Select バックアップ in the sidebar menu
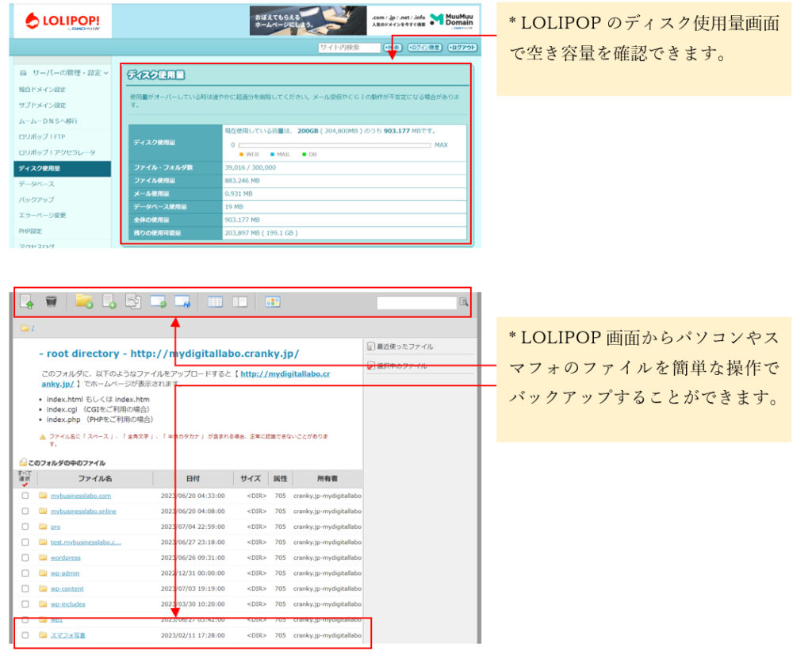The width and height of the screenshot is (812, 655). click(x=36, y=200)
